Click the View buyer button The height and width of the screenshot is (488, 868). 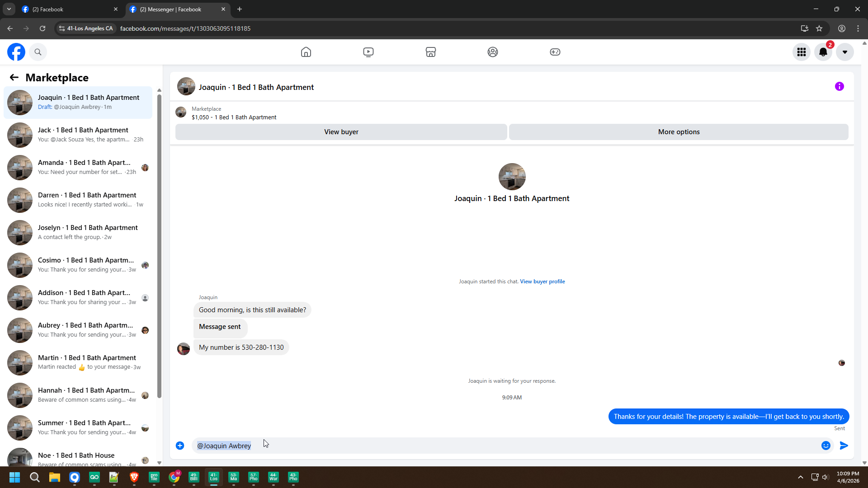tap(341, 132)
